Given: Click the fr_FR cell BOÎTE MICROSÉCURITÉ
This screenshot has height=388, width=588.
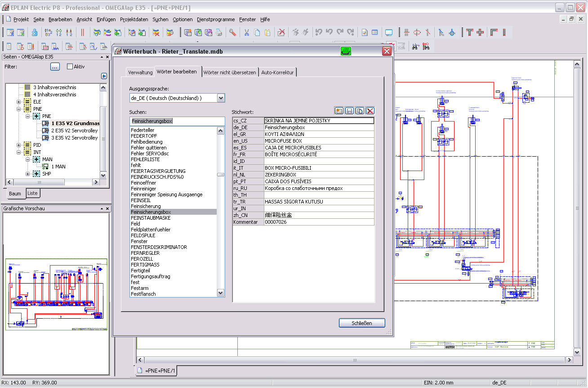Looking at the screenshot, I should (319, 154).
